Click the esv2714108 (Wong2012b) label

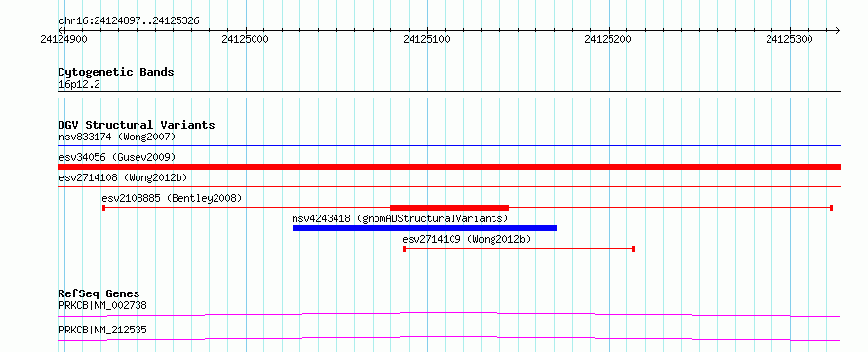click(x=124, y=177)
